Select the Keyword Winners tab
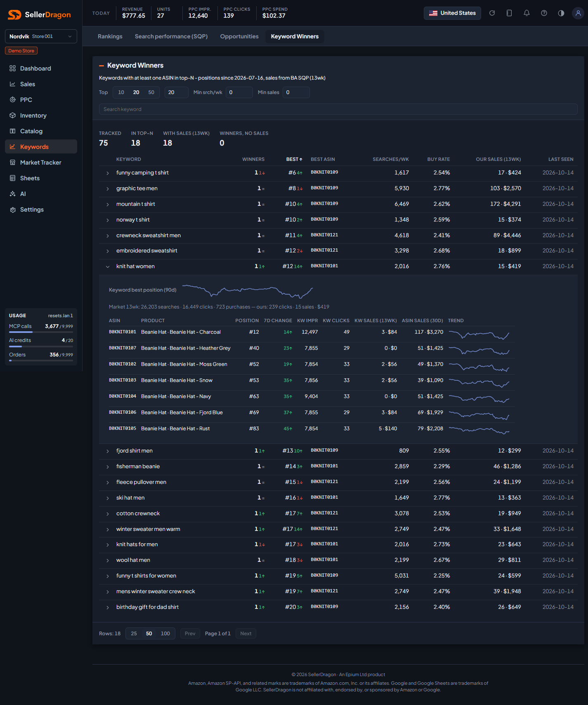This screenshot has width=588, height=705. click(295, 36)
